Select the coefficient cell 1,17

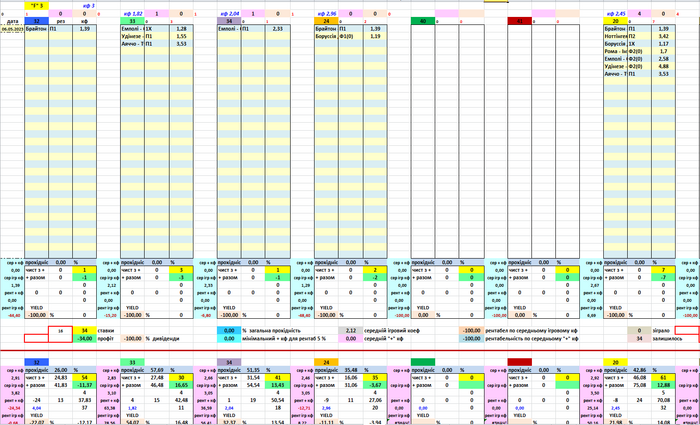point(663,44)
